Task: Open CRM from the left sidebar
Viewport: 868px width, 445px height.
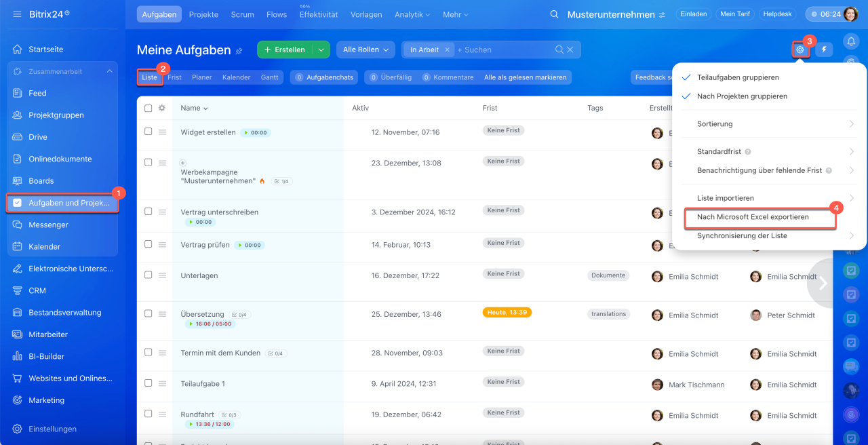Action: coord(37,290)
